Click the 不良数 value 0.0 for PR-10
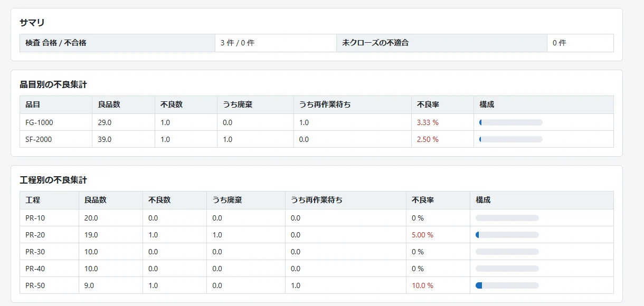This screenshot has width=644, height=306. [153, 218]
